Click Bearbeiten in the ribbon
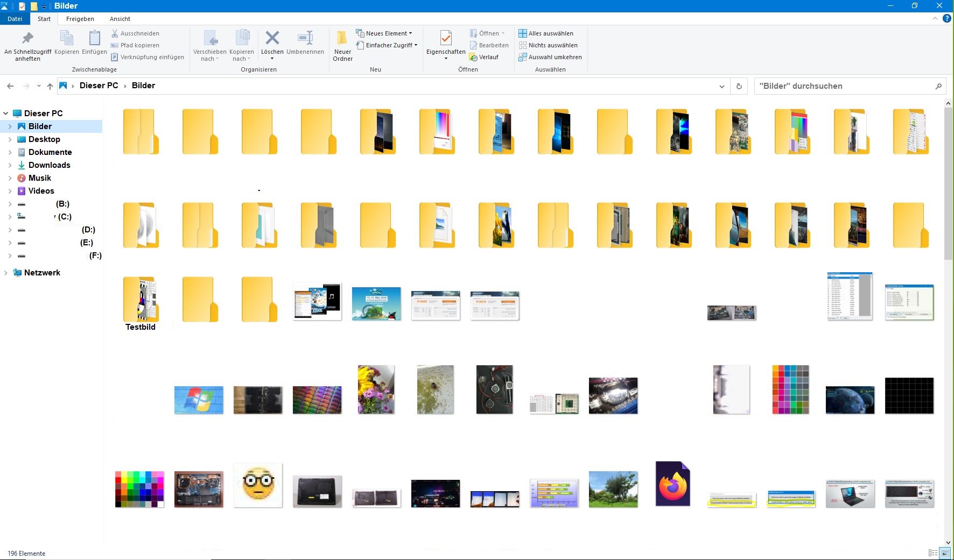Screen dimensions: 954x560 pyautogui.click(x=489, y=45)
